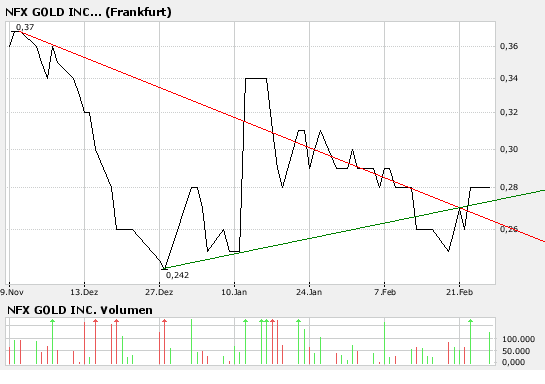Click the 0,34 price axis label

(x=509, y=78)
